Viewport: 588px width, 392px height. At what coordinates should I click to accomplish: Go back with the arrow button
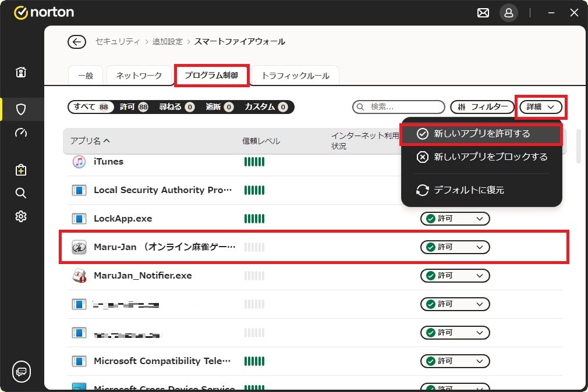coord(77,42)
